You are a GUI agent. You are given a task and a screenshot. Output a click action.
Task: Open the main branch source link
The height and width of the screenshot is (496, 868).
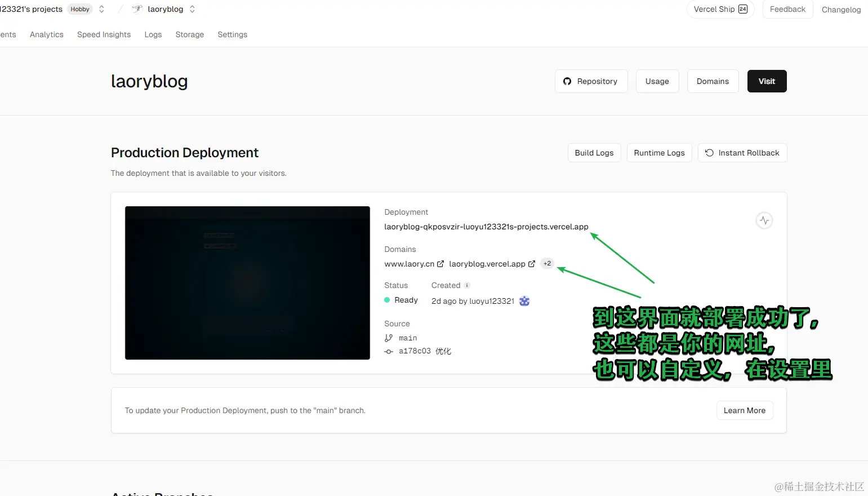408,338
